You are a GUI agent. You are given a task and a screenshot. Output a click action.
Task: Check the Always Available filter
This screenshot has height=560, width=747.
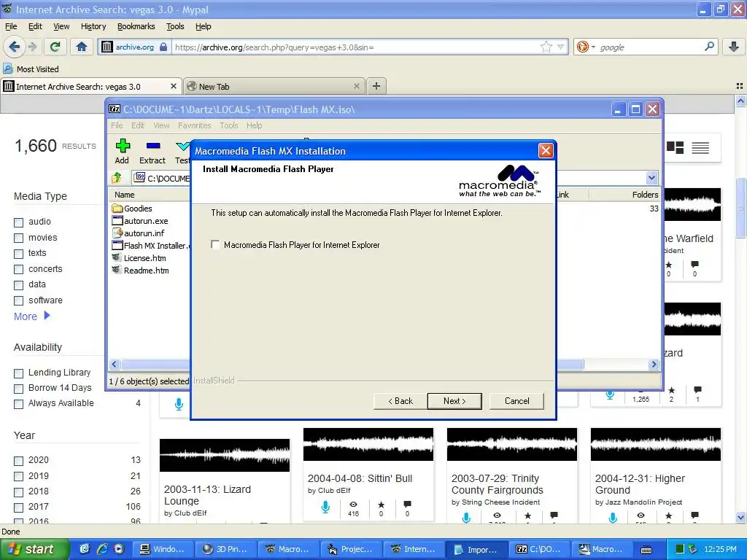coord(18,404)
